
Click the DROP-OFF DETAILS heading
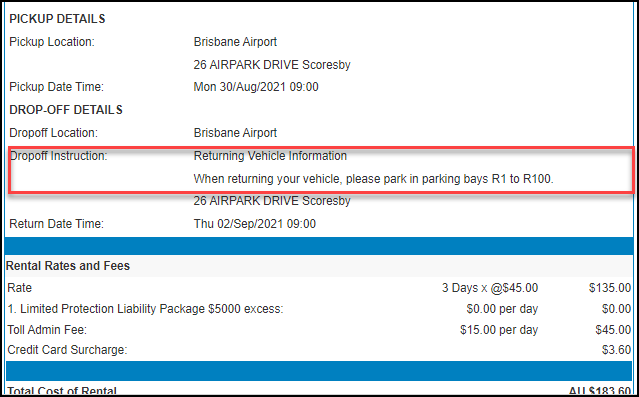(x=66, y=110)
